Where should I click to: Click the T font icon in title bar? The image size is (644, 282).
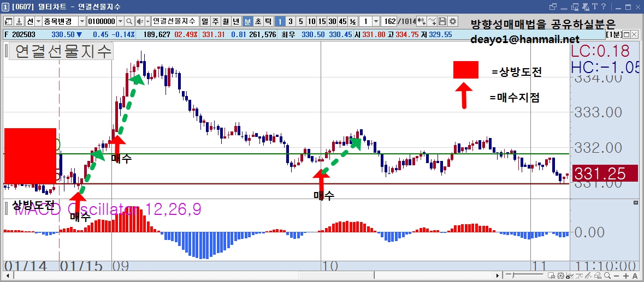pyautogui.click(x=595, y=7)
